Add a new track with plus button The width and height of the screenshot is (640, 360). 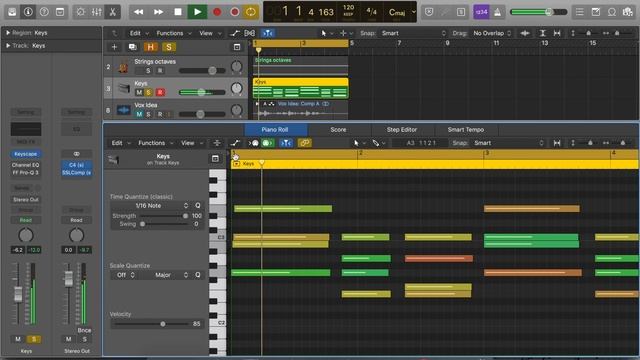point(114,47)
